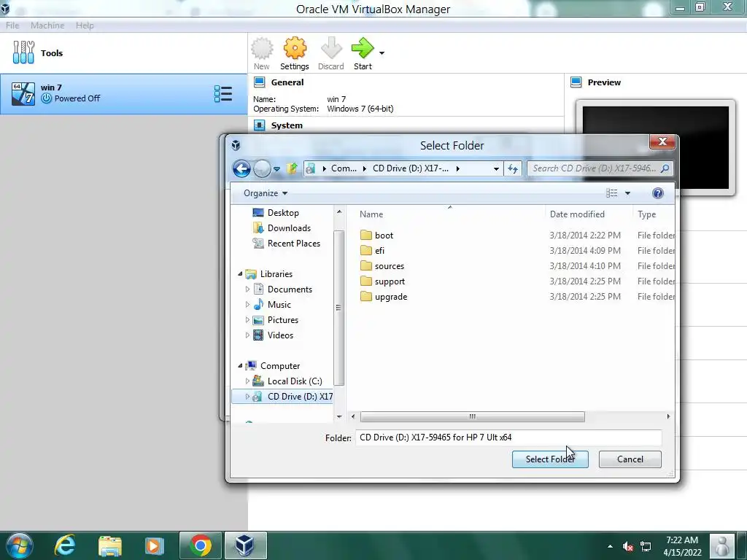This screenshot has height=560, width=747.
Task: Click the horizontal scrollbar in file list
Action: 472,416
